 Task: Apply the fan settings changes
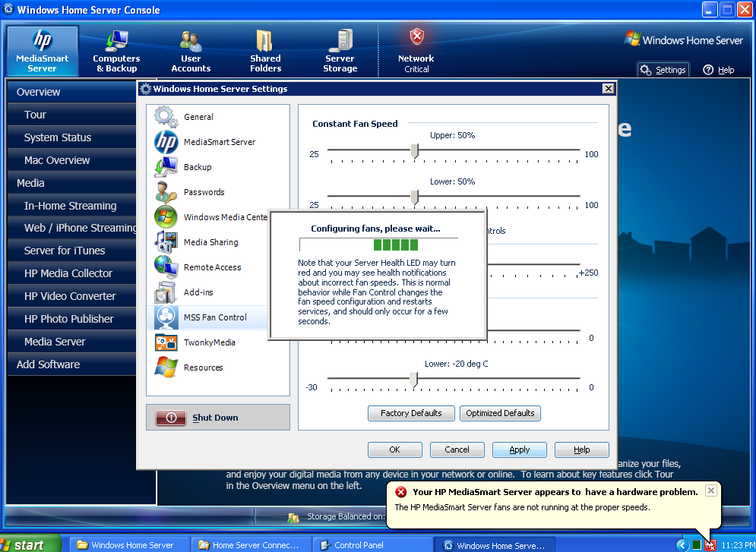(x=519, y=449)
